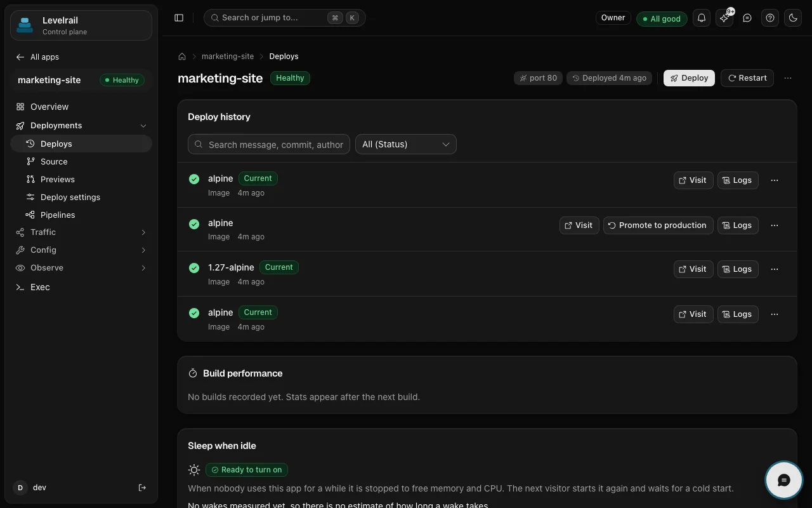This screenshot has width=812, height=508.
Task: Click the Owner role badge
Action: pyautogui.click(x=613, y=18)
